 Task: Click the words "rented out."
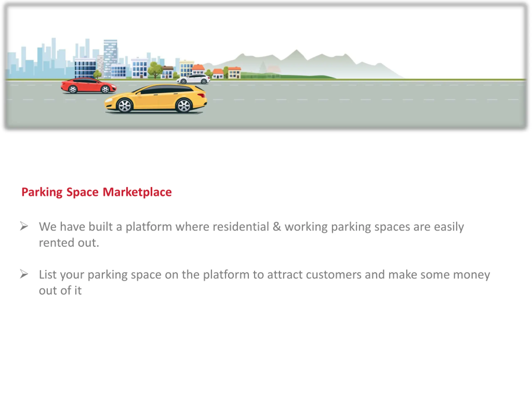coord(69,243)
